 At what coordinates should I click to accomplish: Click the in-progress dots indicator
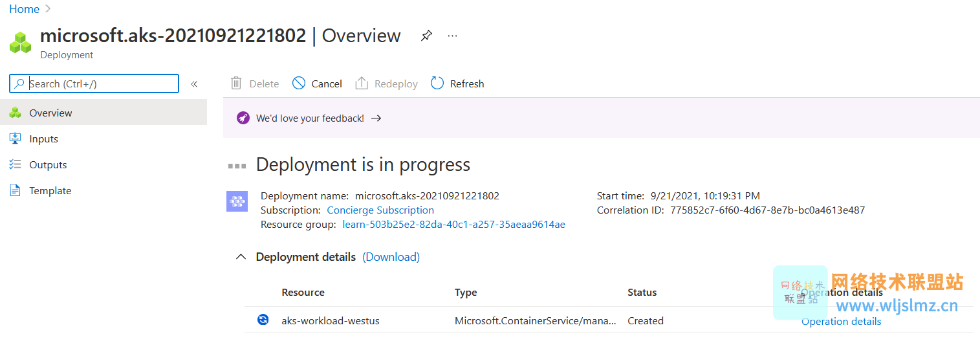[x=237, y=166]
